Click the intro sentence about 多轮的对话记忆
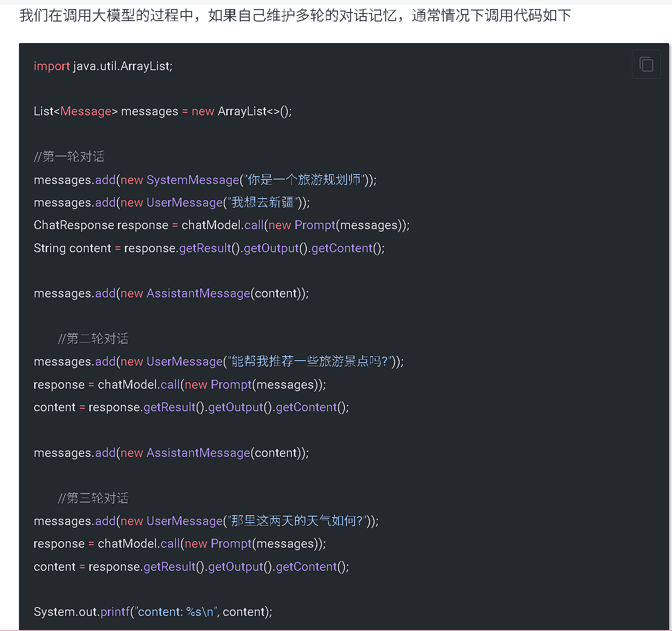 295,16
